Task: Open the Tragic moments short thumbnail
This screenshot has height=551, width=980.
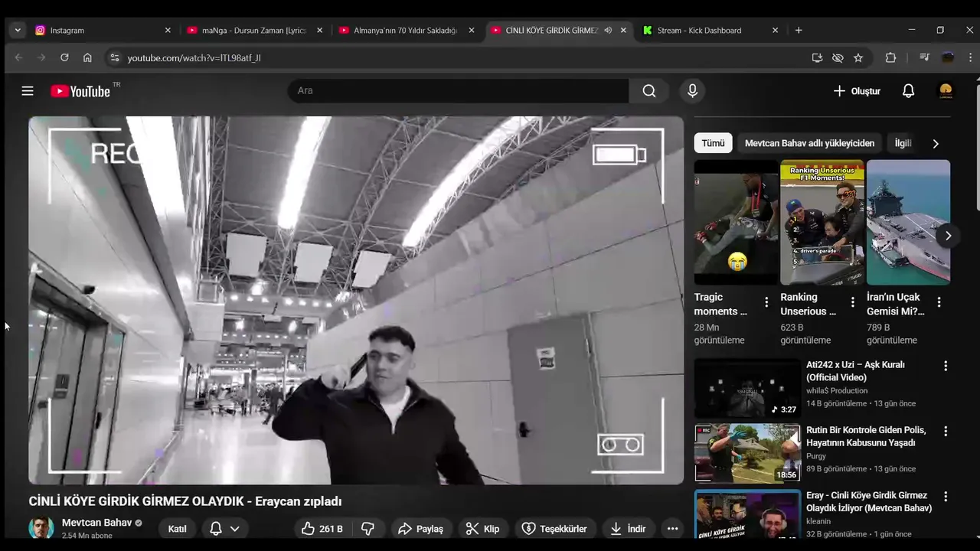Action: 736,222
